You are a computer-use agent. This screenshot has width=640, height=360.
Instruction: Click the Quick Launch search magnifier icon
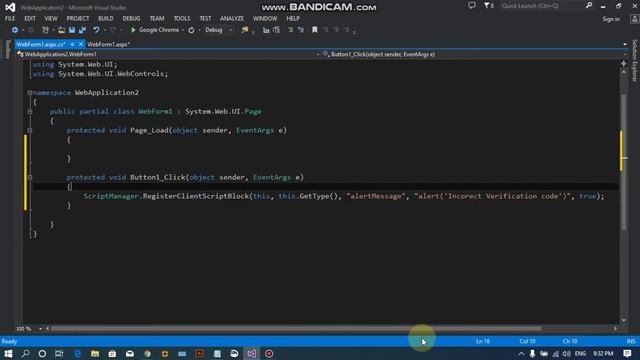pos(589,6)
